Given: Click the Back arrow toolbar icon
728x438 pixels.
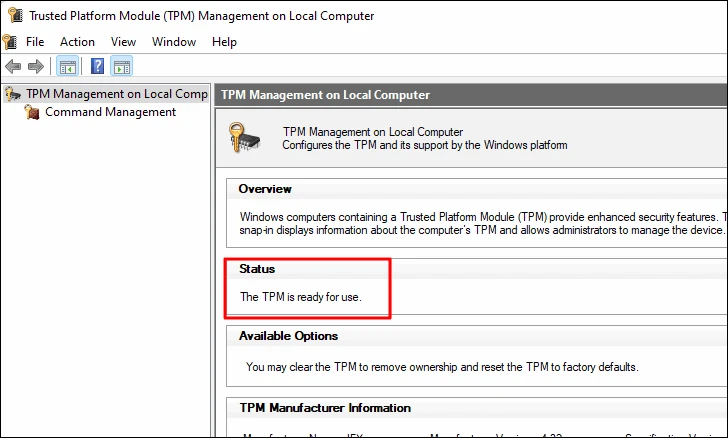Looking at the screenshot, I should 13,66.
